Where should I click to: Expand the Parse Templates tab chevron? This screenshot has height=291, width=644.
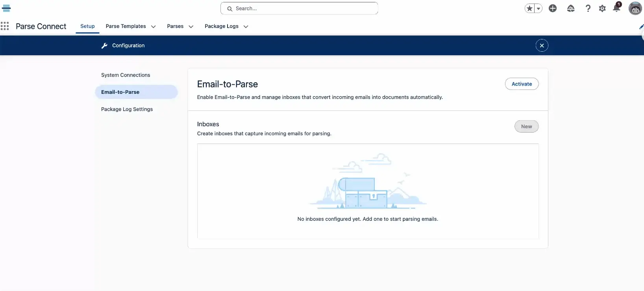pos(154,26)
